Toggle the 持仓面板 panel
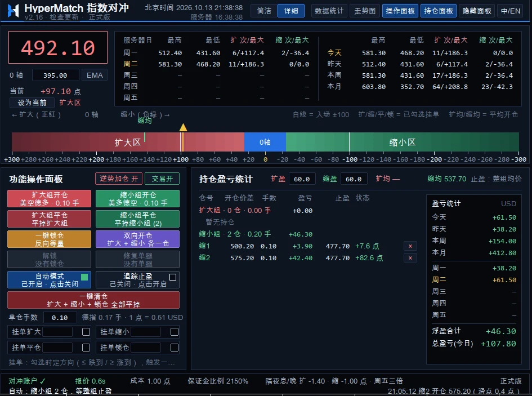This screenshot has width=532, height=396. pyautogui.click(x=439, y=11)
